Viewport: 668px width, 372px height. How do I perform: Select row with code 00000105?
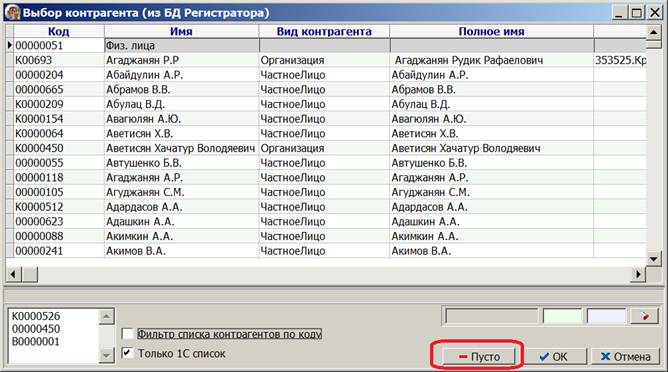326,192
